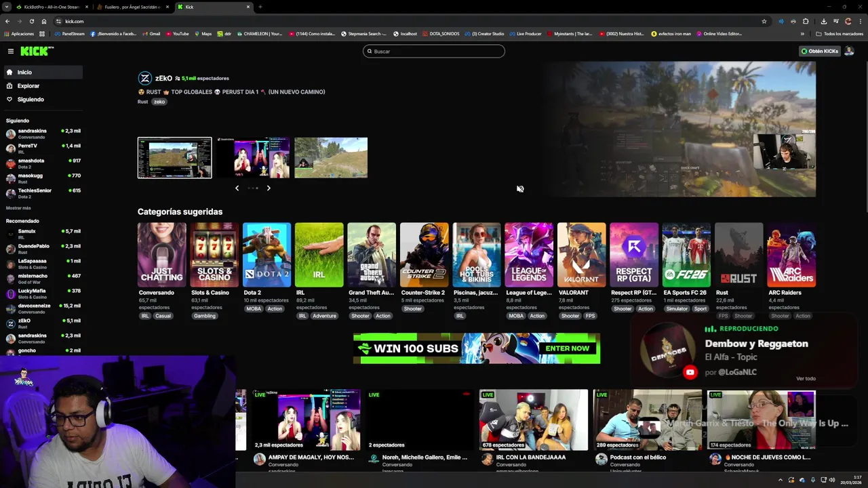
Task: Open masokugg channel in sidebar
Action: coord(43,178)
